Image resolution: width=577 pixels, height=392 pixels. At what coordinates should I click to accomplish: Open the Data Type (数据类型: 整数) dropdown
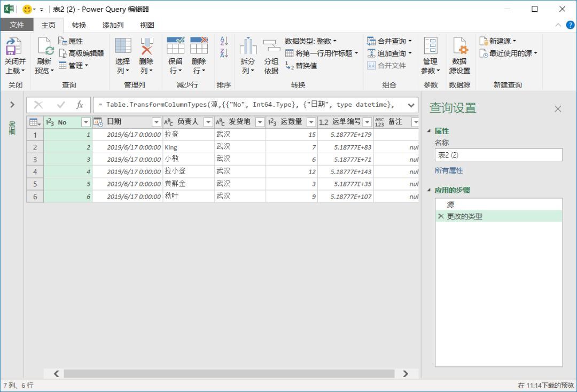pyautogui.click(x=310, y=41)
